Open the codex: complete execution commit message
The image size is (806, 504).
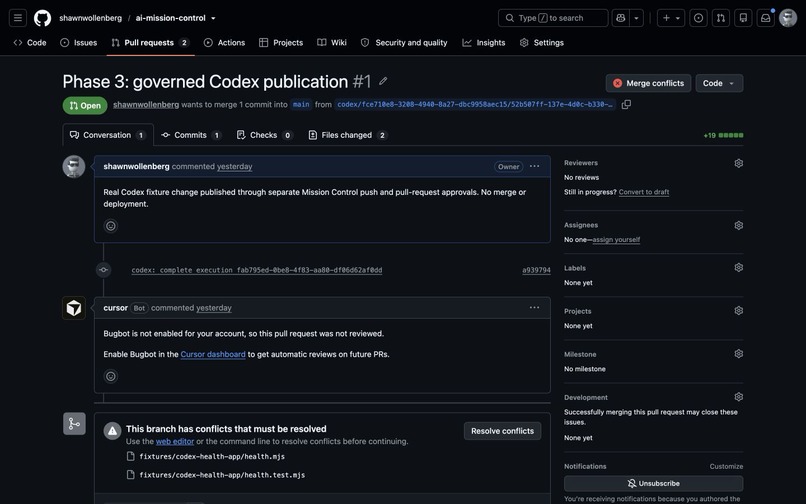257,270
